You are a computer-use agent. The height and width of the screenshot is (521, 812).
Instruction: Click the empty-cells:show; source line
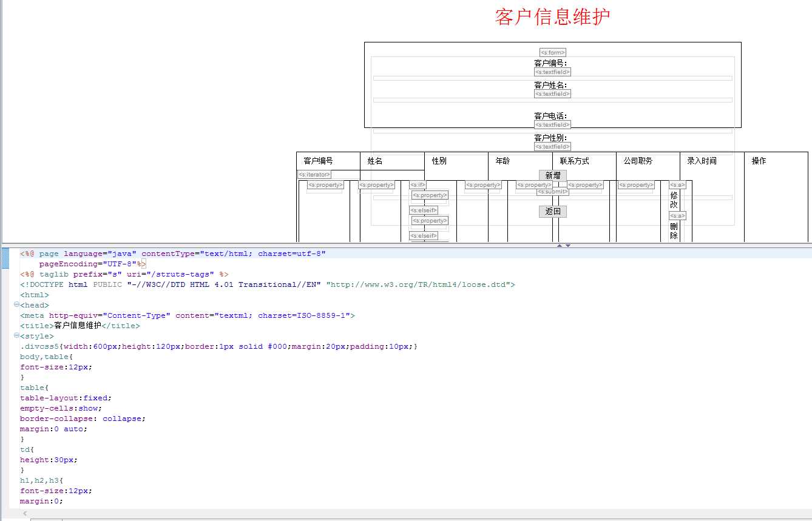click(61, 408)
